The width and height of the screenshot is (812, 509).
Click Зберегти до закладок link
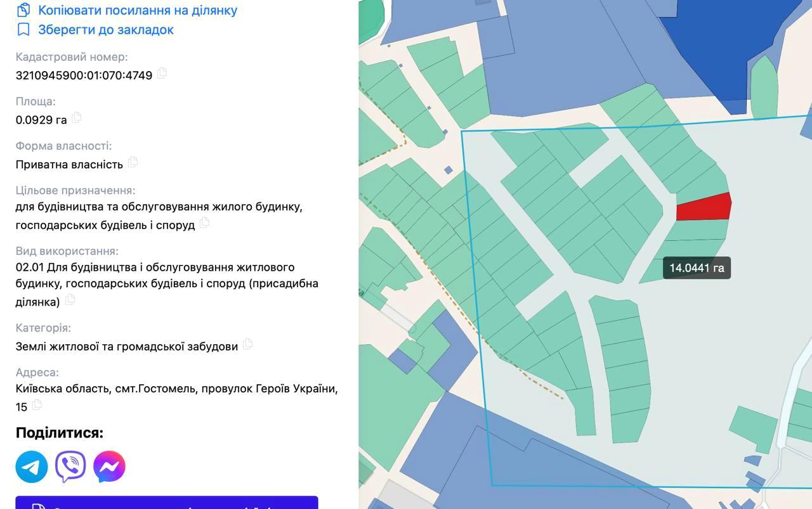tap(106, 30)
